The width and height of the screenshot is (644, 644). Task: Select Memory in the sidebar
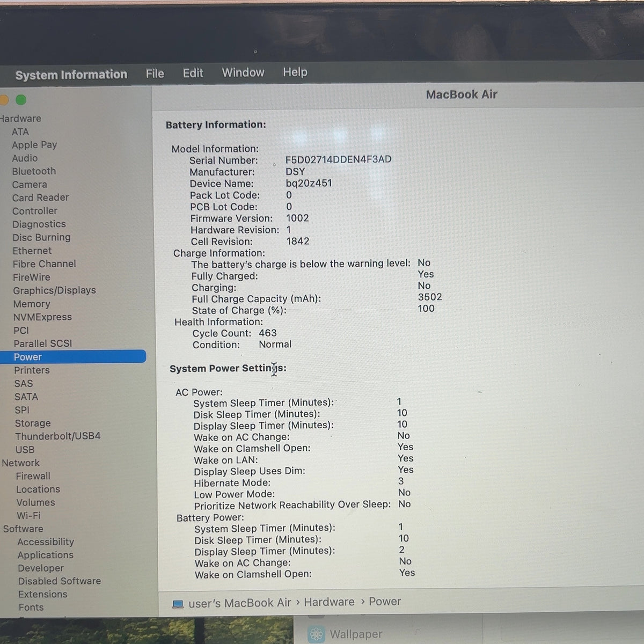click(x=32, y=304)
